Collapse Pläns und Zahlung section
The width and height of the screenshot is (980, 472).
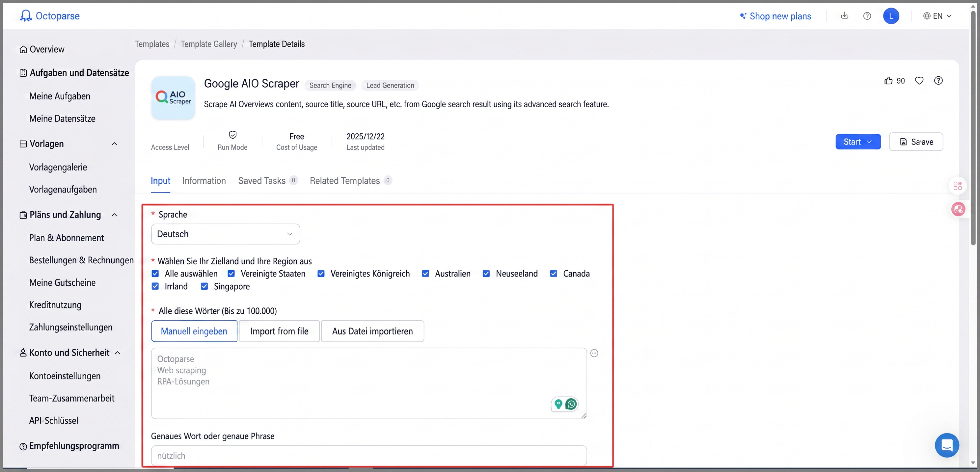click(114, 215)
